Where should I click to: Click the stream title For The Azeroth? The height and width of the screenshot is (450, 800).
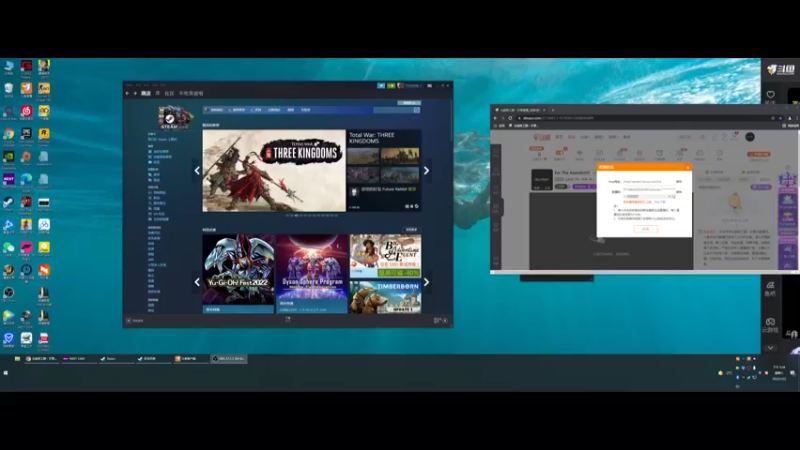[572, 172]
